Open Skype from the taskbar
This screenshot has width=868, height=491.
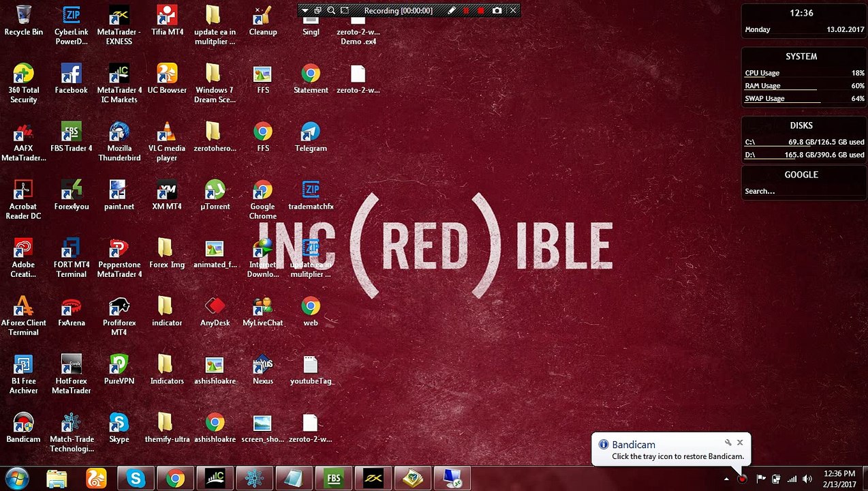[136, 479]
